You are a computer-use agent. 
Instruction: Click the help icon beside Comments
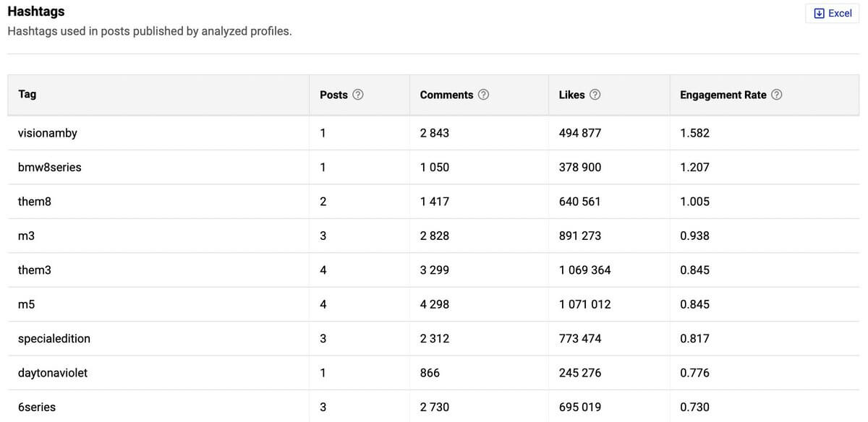pyautogui.click(x=484, y=95)
